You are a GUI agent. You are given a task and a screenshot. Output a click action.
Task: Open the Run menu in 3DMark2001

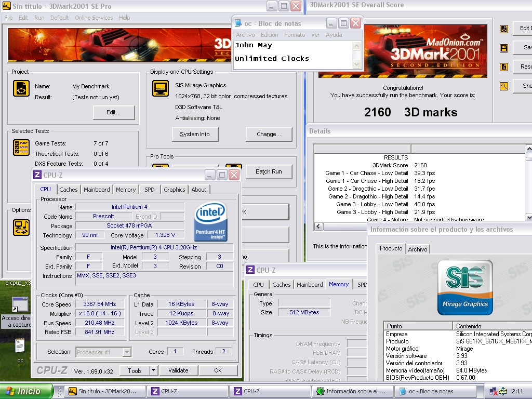(39, 18)
